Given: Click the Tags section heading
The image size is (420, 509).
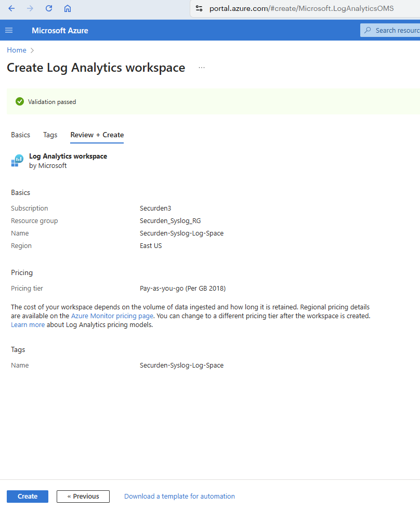Looking at the screenshot, I should point(18,349).
